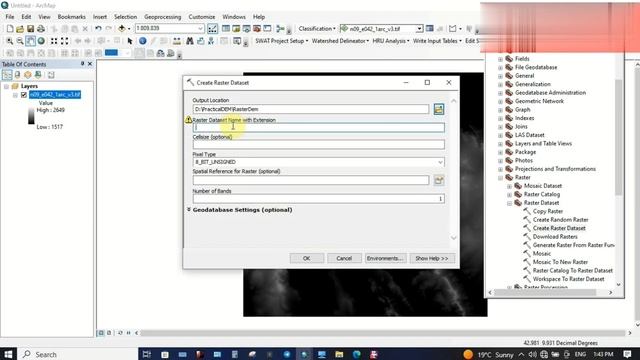Open Environments... settings button

(384, 258)
